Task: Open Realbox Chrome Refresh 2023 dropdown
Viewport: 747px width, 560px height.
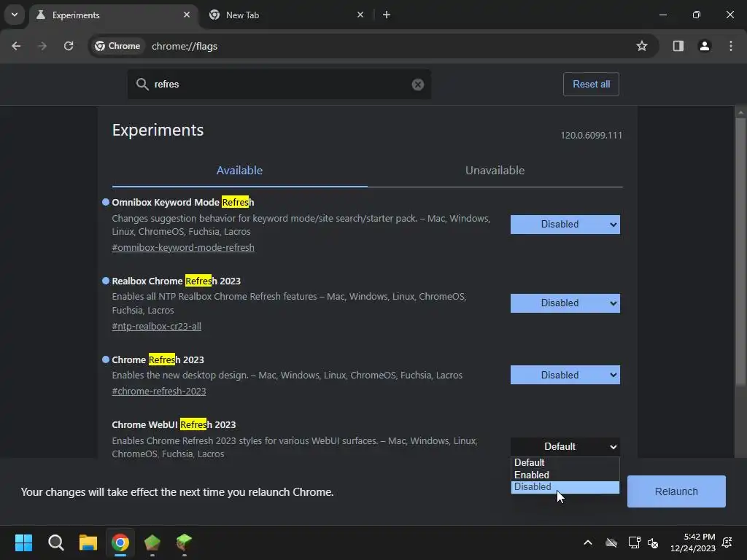Action: (x=565, y=303)
